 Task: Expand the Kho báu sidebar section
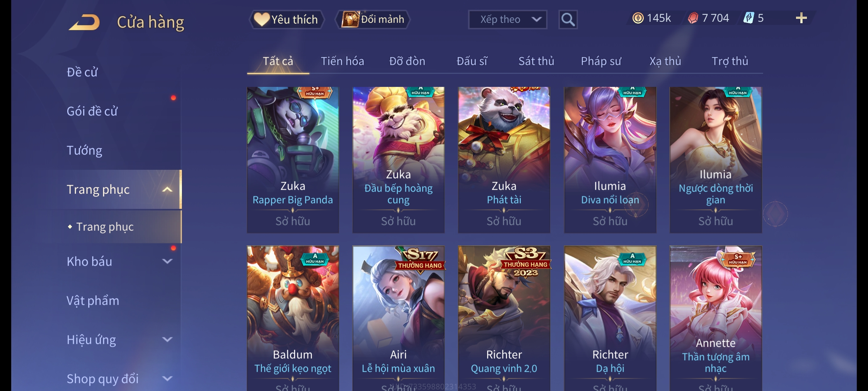click(x=167, y=261)
